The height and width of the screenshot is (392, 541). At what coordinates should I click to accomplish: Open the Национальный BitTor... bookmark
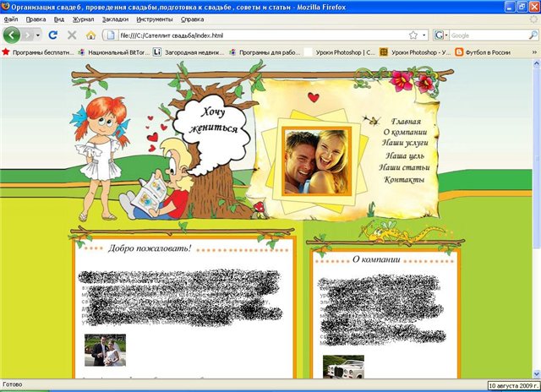coord(113,52)
